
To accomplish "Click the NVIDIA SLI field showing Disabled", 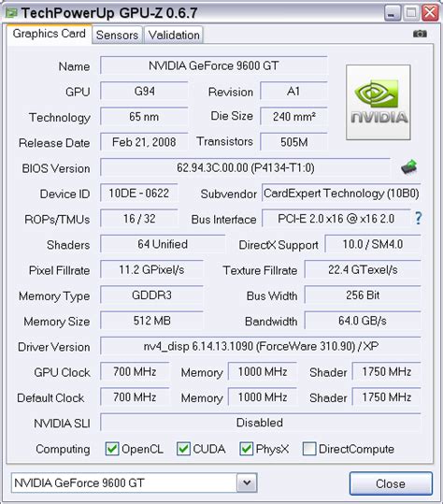I will pos(261,423).
